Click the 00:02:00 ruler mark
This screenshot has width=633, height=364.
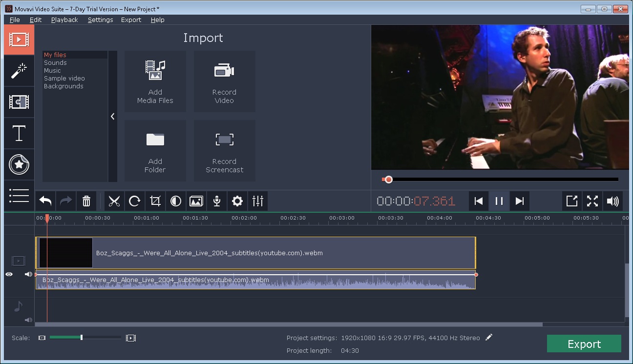[244, 218]
